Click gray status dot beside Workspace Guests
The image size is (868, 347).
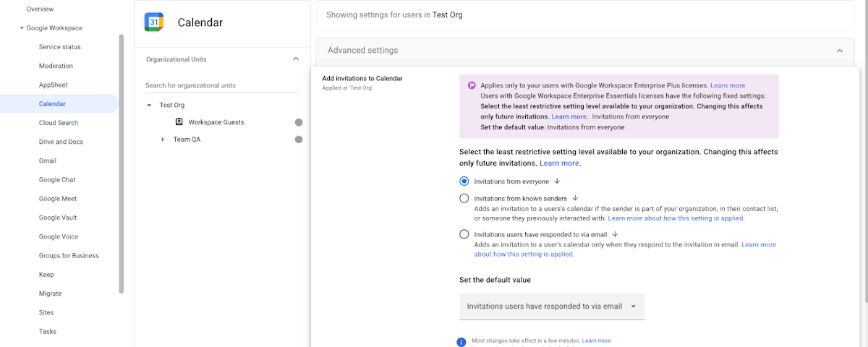pyautogui.click(x=299, y=122)
